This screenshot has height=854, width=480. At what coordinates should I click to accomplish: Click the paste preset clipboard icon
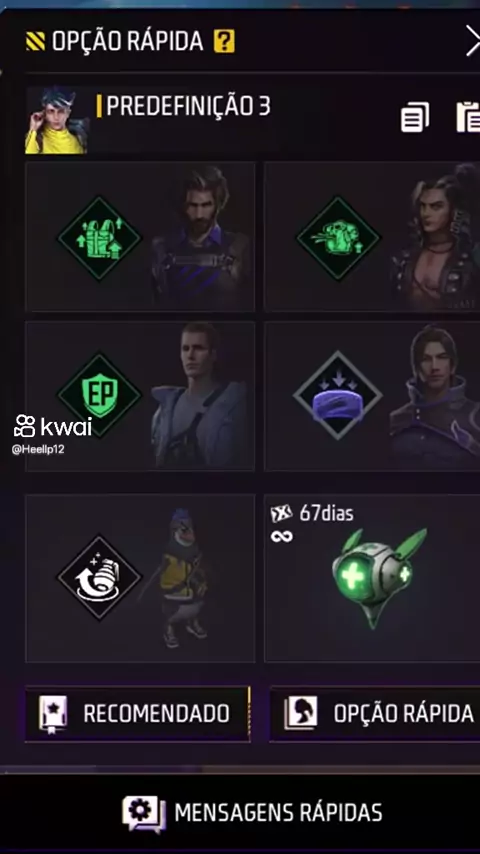[x=468, y=117]
